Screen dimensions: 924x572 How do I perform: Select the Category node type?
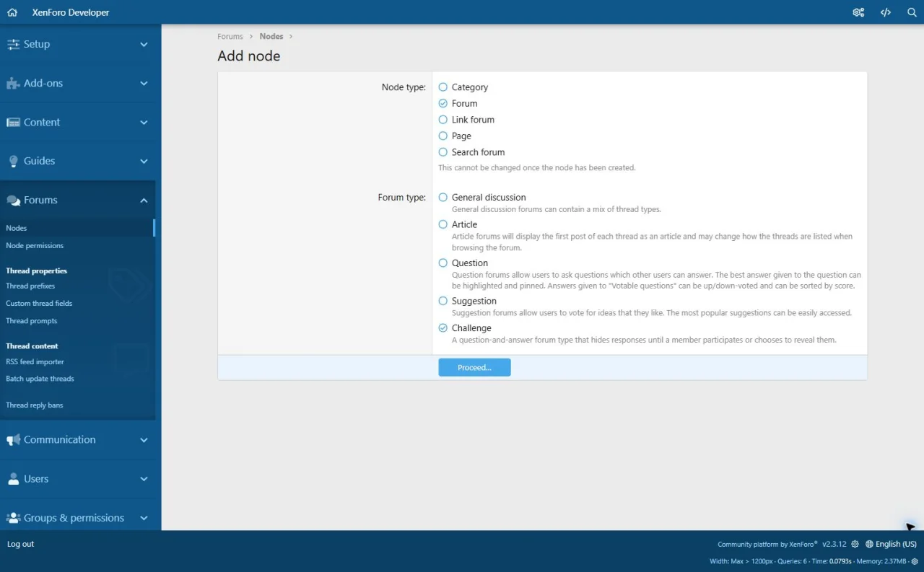(x=443, y=87)
